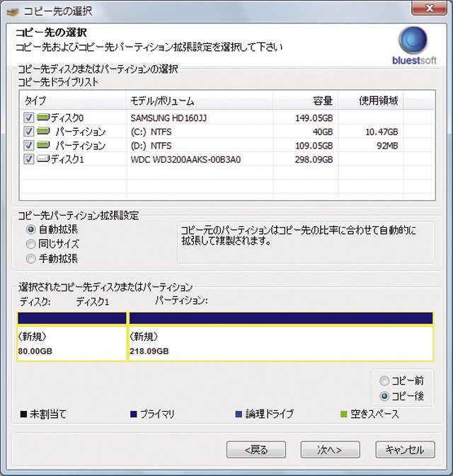Click the キャンセル button
The height and width of the screenshot is (476, 453).
pos(405,450)
